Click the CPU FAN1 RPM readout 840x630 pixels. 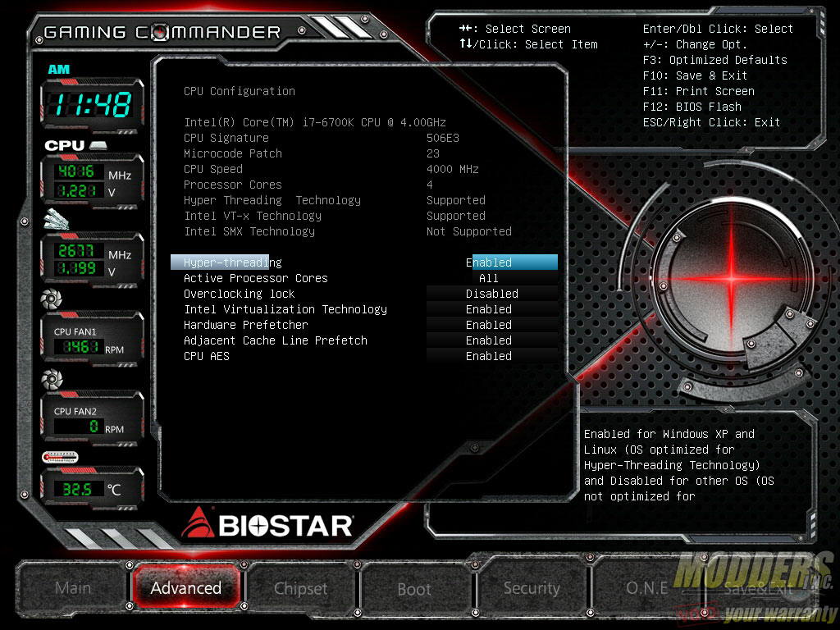point(78,347)
